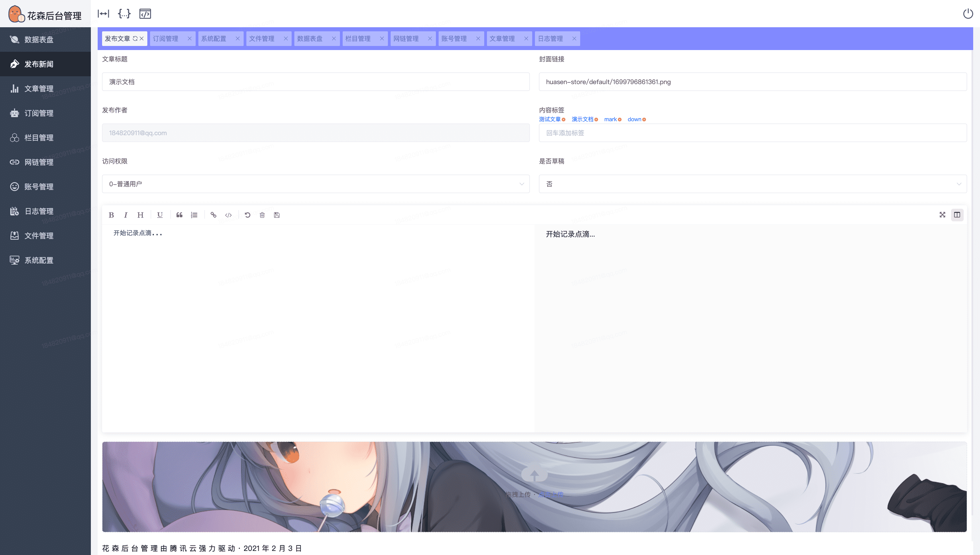Click the 封面链接 input field
Viewport: 980px width, 555px height.
tap(753, 82)
